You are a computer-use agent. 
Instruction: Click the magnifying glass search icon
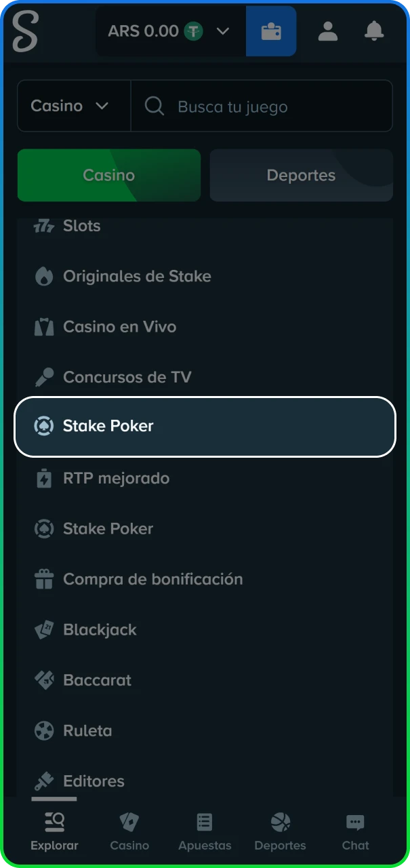[x=154, y=106]
